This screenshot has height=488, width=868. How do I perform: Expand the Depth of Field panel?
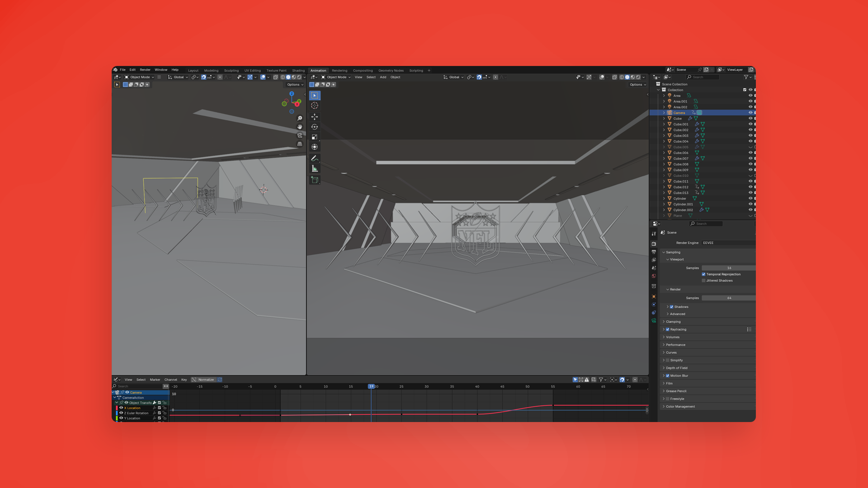[676, 368]
